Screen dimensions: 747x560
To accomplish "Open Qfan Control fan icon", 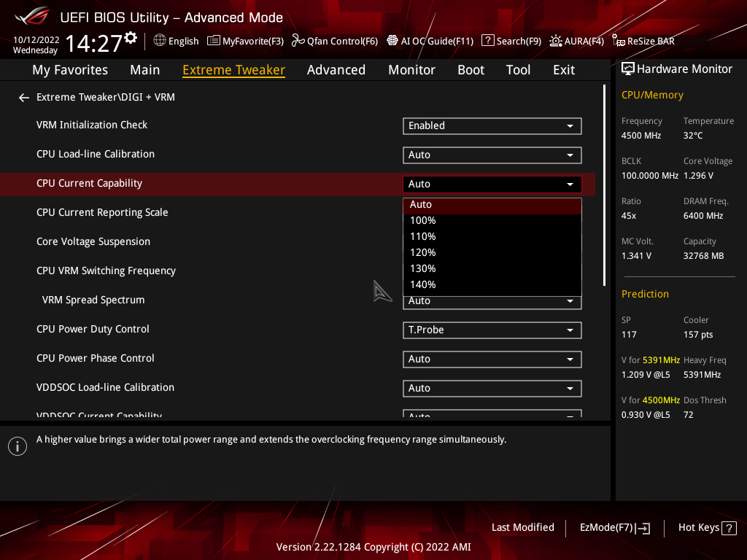I will (298, 41).
